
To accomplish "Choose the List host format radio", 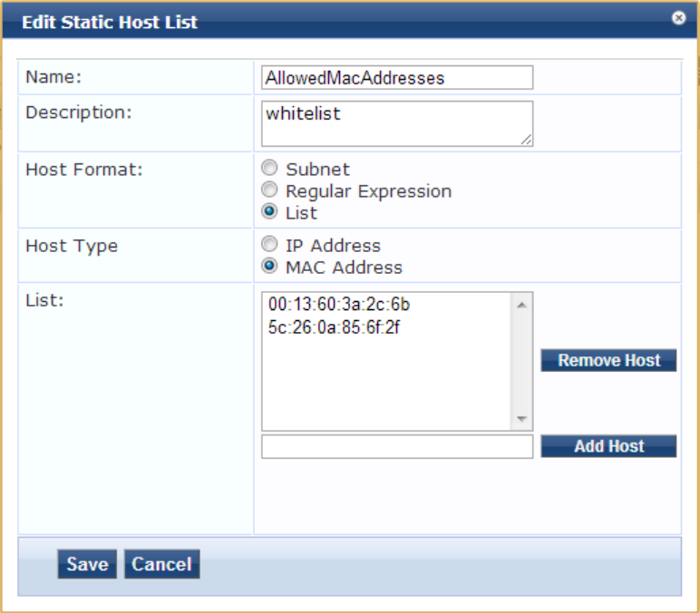I will coord(268,213).
